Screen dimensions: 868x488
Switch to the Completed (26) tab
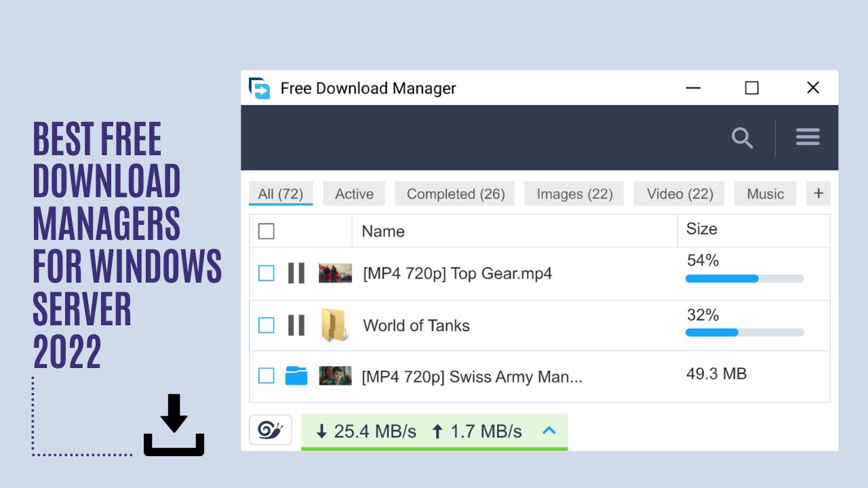[454, 193]
